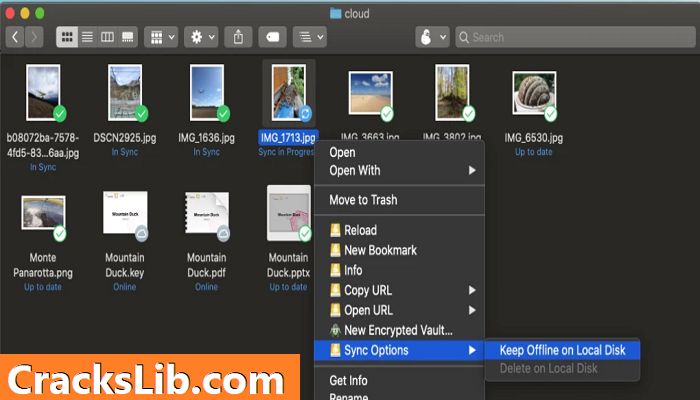Click the green check badge on IMG_6530
Image resolution: width=700 pixels, height=400 pixels.
[550, 114]
